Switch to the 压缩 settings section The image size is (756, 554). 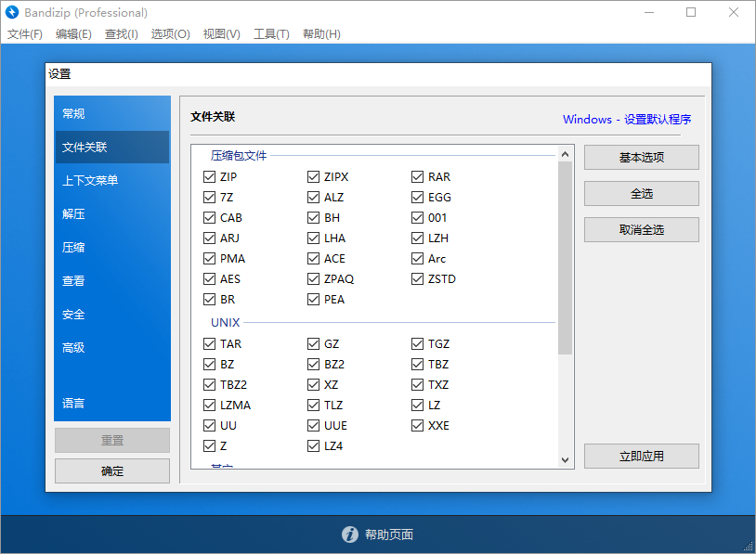[111, 247]
